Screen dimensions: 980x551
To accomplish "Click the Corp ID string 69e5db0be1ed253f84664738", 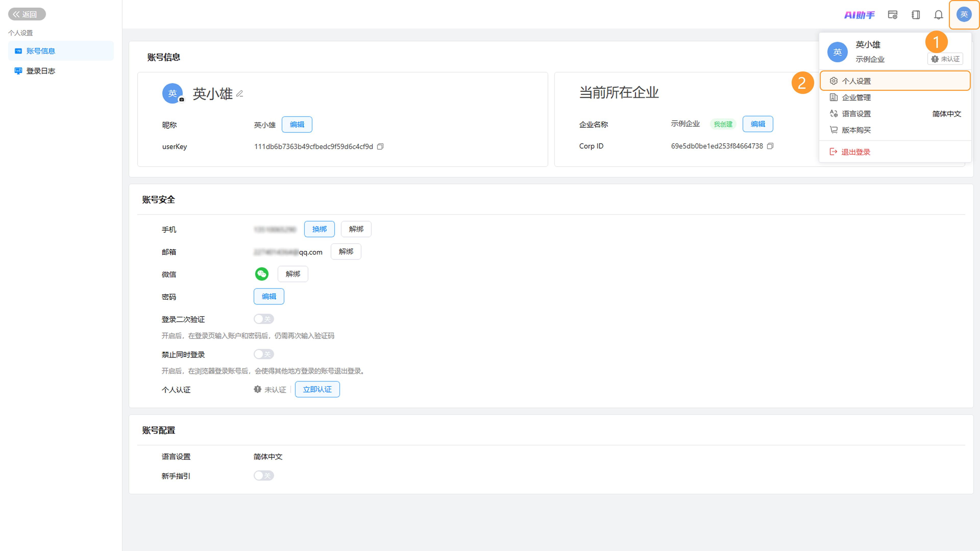I will [x=717, y=146].
